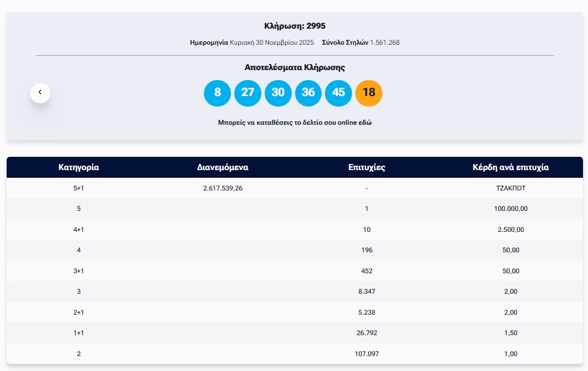Select the blue number 27 ball
Viewport: 588px width, 371px height.
248,93
